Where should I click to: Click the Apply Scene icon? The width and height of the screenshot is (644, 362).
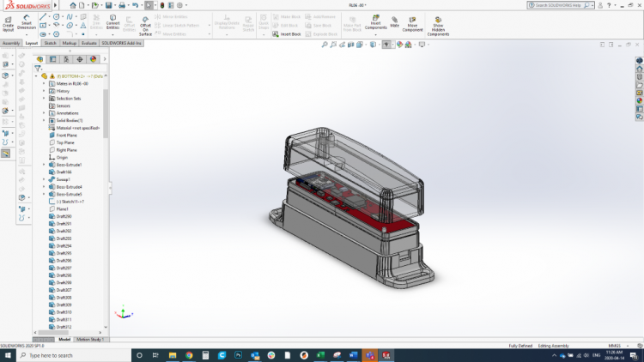(409, 45)
